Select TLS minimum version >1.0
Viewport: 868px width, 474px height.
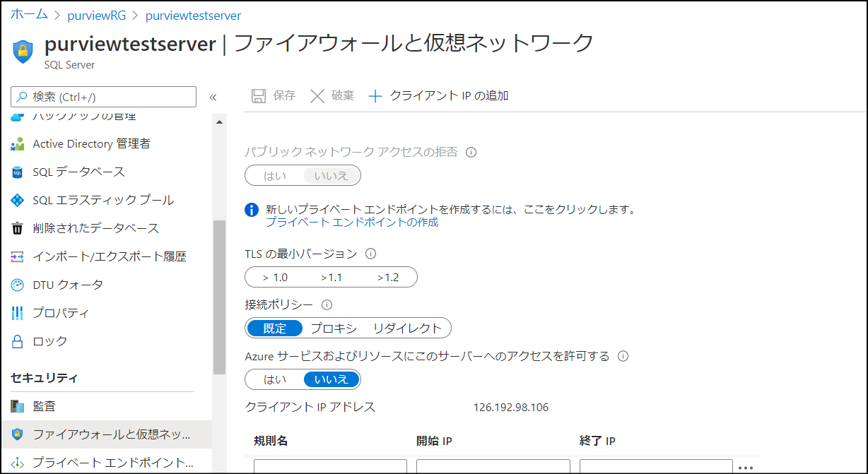pyautogui.click(x=275, y=278)
